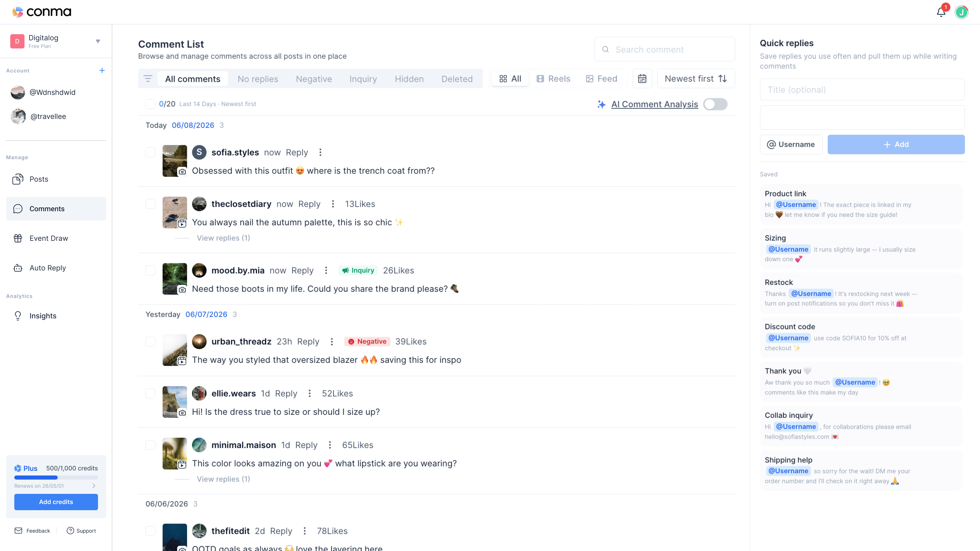Select the thefitedit comment checkbox

click(150, 531)
